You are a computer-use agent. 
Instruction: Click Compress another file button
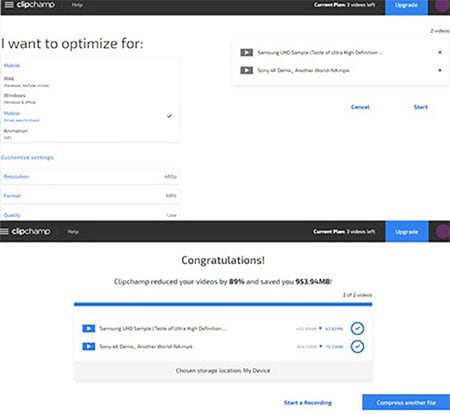tap(406, 403)
